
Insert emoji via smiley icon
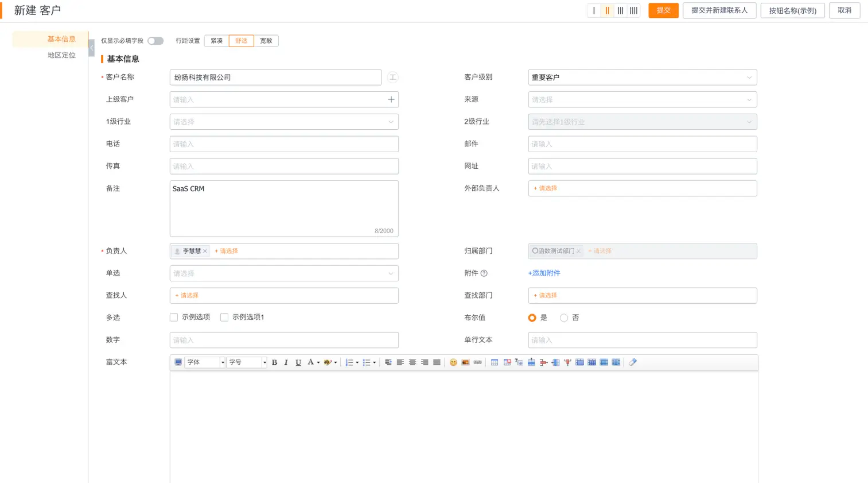point(453,362)
